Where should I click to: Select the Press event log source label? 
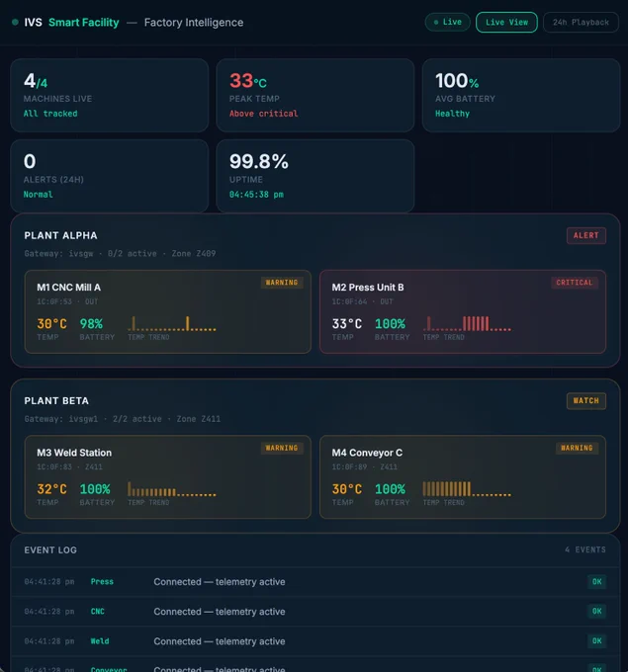[102, 582]
